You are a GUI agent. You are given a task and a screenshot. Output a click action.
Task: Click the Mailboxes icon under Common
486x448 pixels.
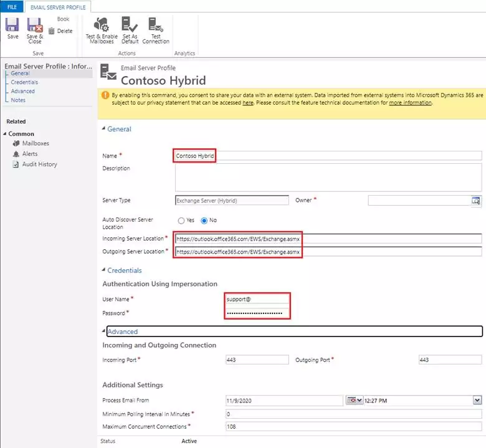[16, 143]
